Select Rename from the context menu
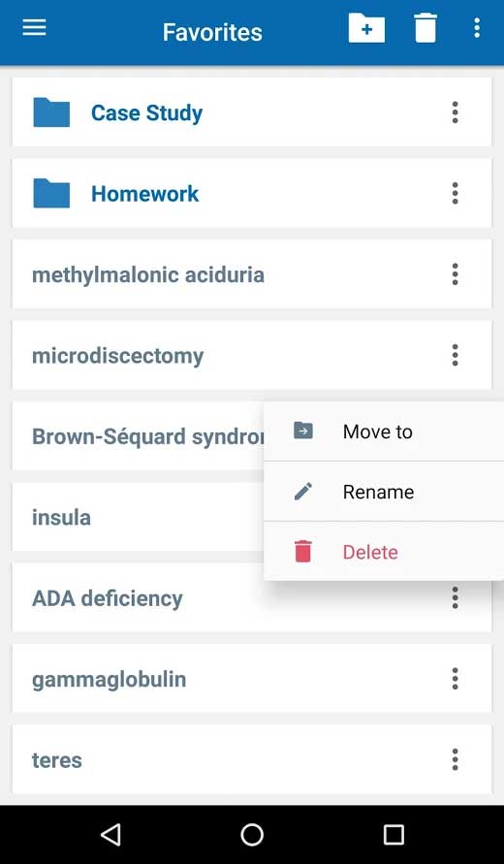 (384, 492)
